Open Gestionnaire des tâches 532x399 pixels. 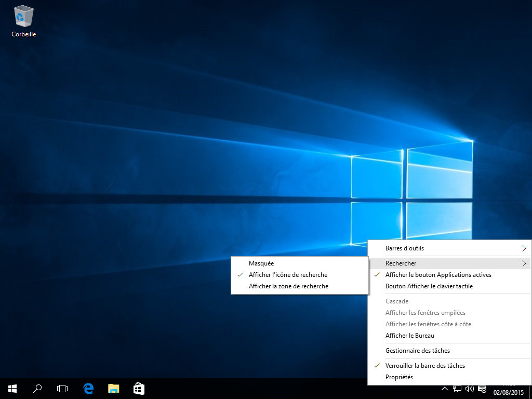coord(417,351)
